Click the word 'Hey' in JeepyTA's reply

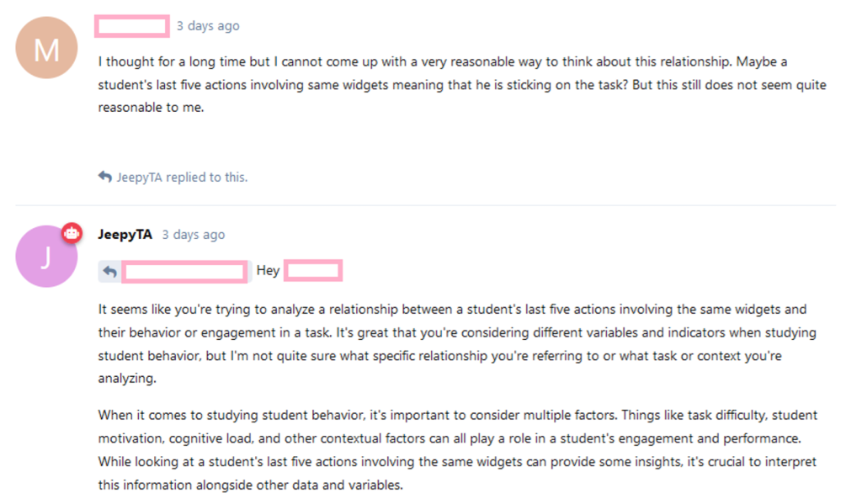pos(268,271)
